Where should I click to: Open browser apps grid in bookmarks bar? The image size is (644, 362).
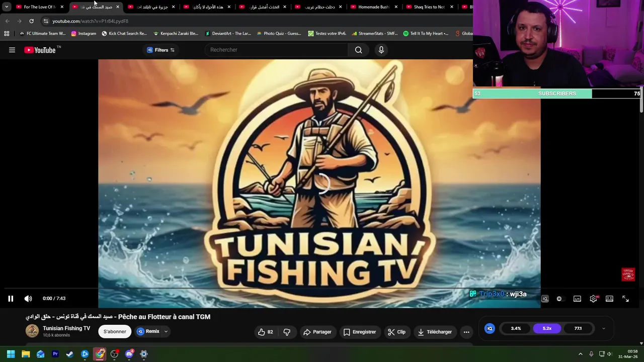7,34
